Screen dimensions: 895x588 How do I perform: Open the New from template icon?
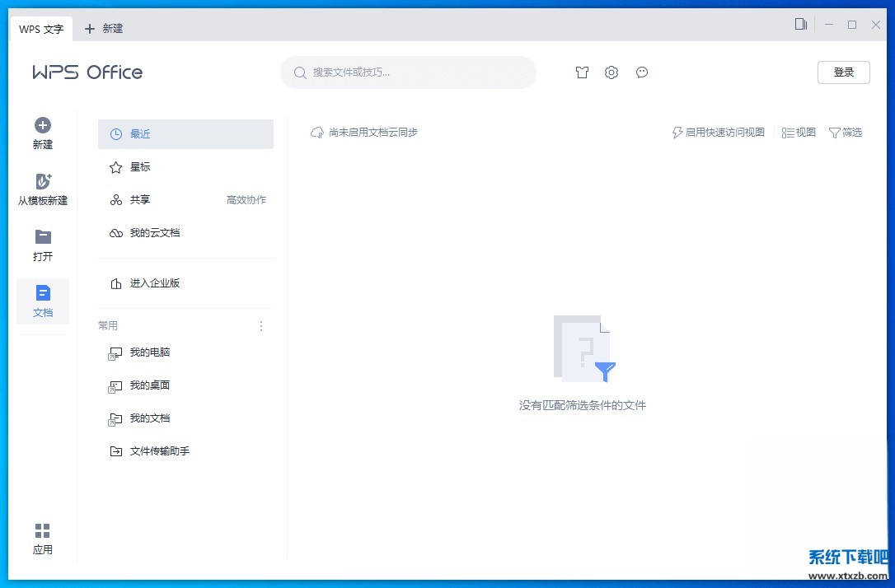(x=43, y=182)
